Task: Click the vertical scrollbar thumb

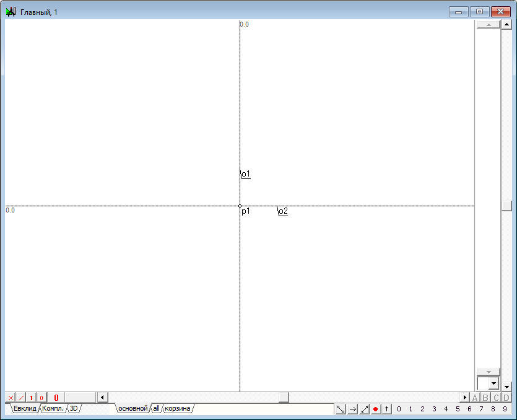Action: pos(506,206)
